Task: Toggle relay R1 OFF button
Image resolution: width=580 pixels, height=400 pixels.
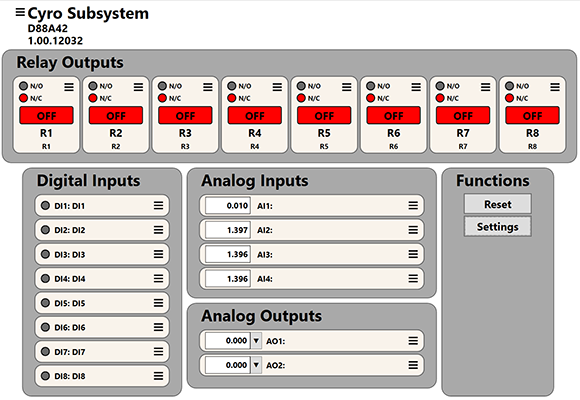Action: 47,115
